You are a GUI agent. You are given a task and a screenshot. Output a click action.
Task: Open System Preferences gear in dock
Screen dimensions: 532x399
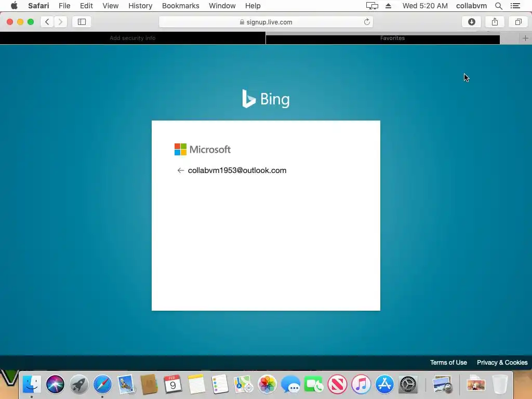pyautogui.click(x=408, y=384)
